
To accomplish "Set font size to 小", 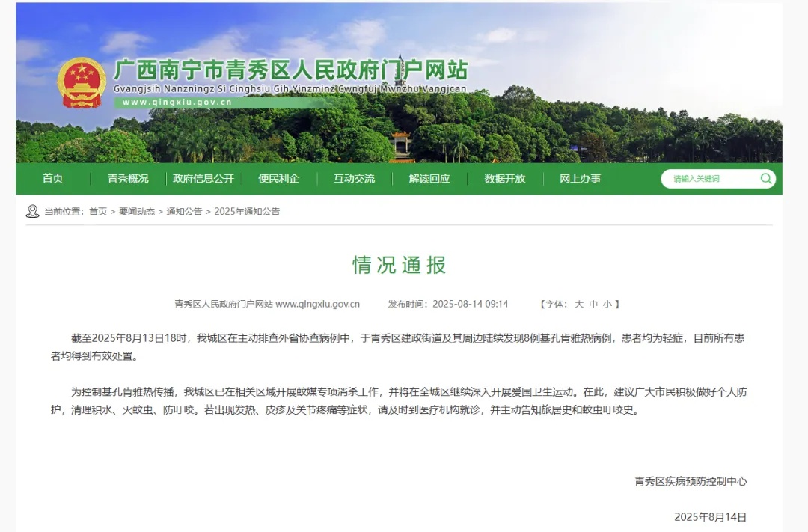I will point(607,305).
